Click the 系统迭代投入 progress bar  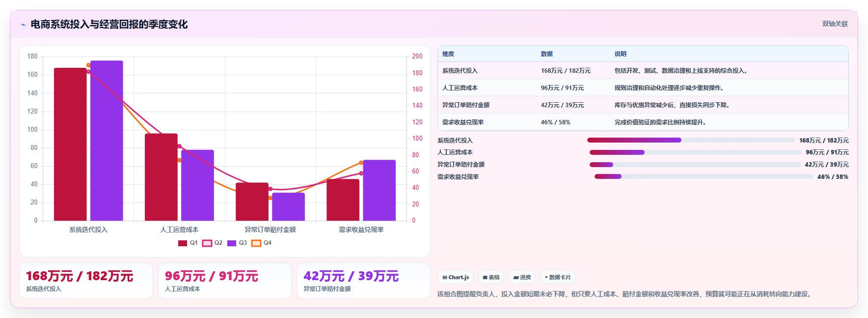tap(691, 141)
